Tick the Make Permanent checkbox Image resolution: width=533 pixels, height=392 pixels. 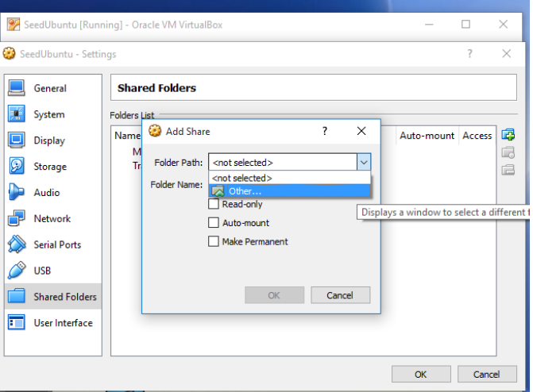click(x=214, y=241)
